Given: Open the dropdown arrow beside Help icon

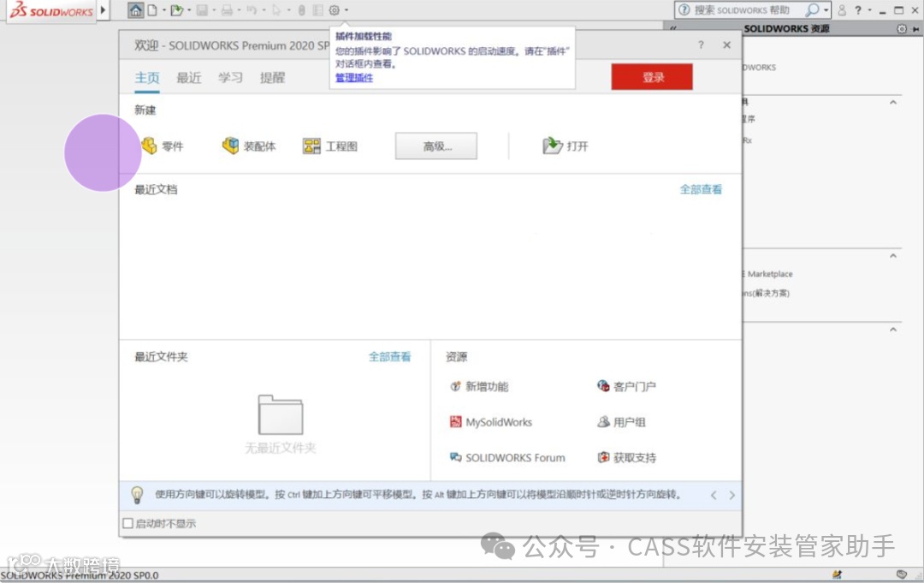Looking at the screenshot, I should pyautogui.click(x=870, y=10).
